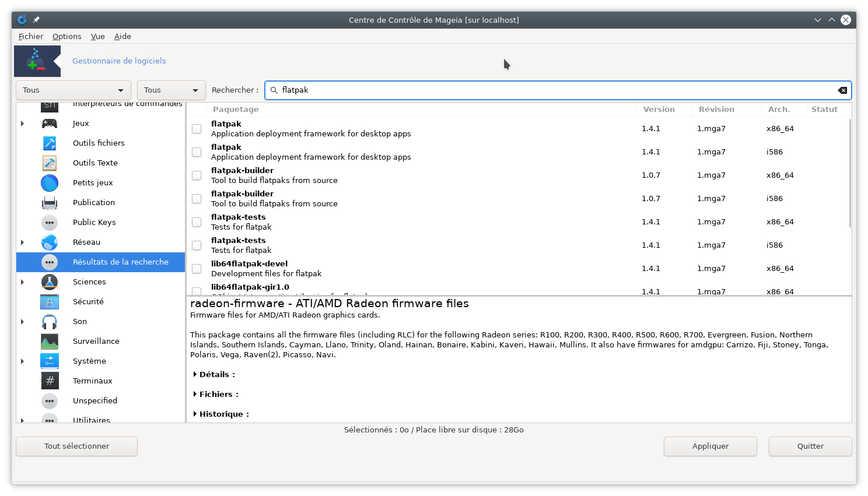The height and width of the screenshot is (496, 868).
Task: Click the Résultats de la recherche icon
Action: pyautogui.click(x=50, y=262)
